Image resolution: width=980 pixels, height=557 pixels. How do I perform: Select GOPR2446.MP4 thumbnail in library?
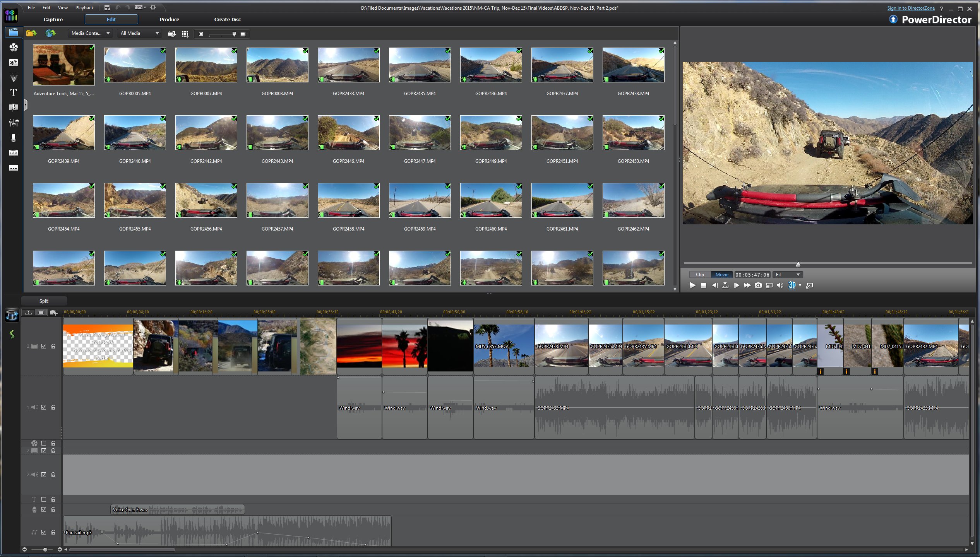coord(348,133)
